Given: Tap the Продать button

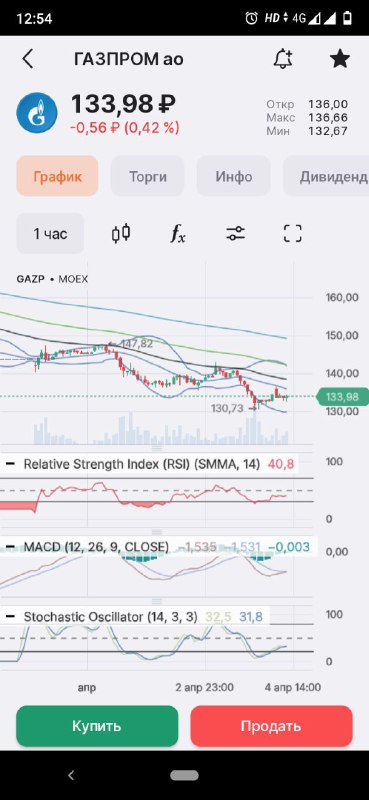Looking at the screenshot, I should pos(272,726).
